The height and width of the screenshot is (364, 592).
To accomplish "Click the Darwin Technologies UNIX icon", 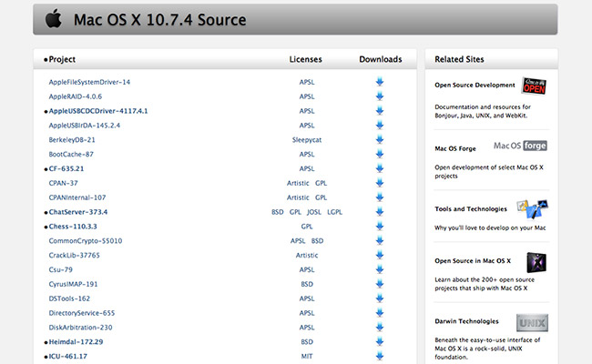I will 532,323.
